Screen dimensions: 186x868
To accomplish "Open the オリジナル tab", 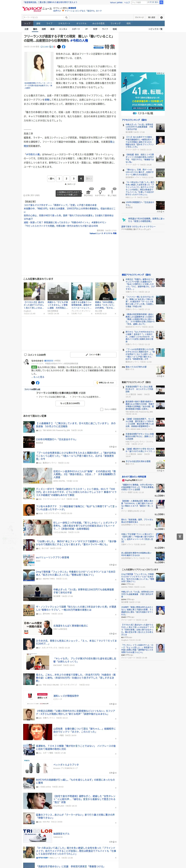I will pyautogui.click(x=81, y=24).
